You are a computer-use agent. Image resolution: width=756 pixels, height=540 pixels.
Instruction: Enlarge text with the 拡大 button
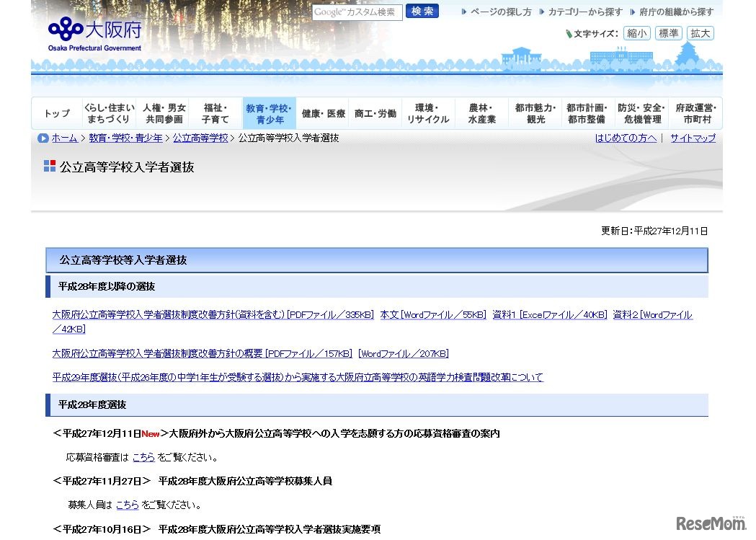700,33
